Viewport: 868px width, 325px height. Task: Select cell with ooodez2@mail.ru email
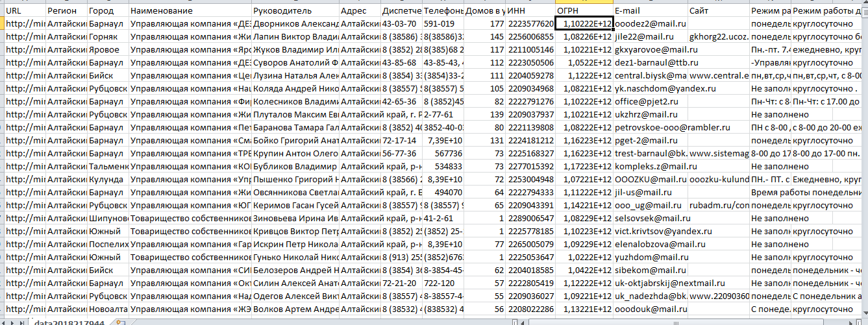coord(650,24)
